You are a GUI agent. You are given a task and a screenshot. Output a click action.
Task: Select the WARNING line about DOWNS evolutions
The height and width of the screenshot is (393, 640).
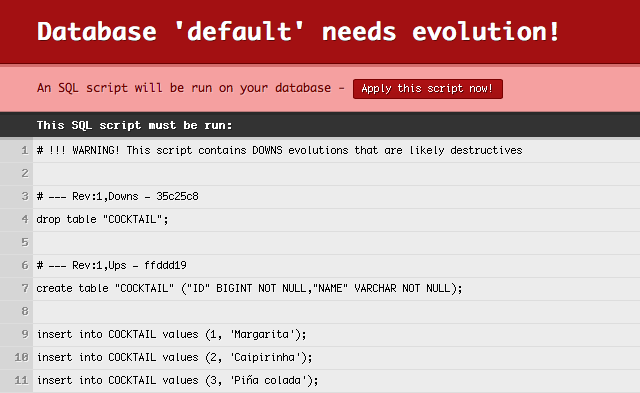coord(279,151)
